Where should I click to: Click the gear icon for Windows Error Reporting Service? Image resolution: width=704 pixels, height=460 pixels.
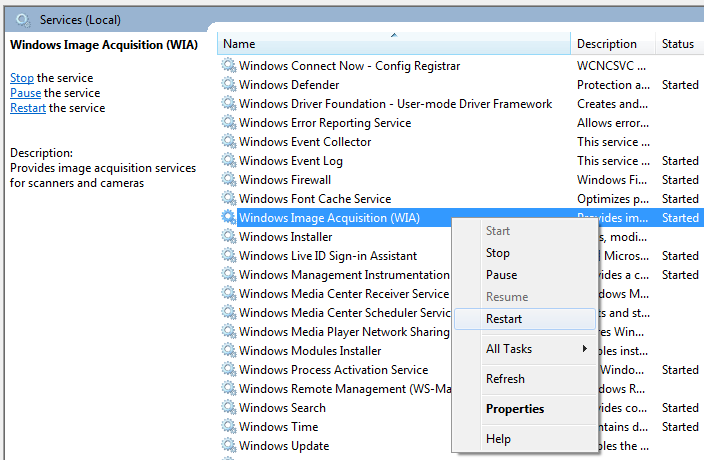click(229, 123)
